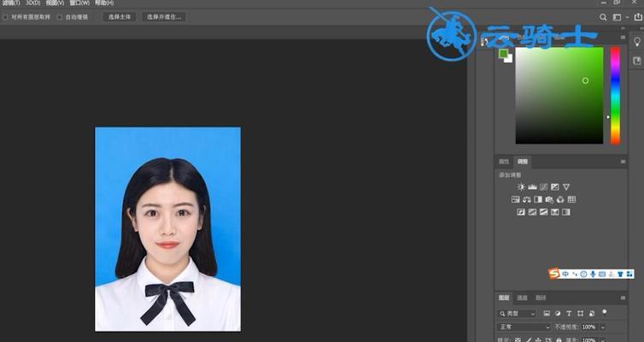Open the 类型 layer filter dropdown
The height and width of the screenshot is (342, 644).
517,314
